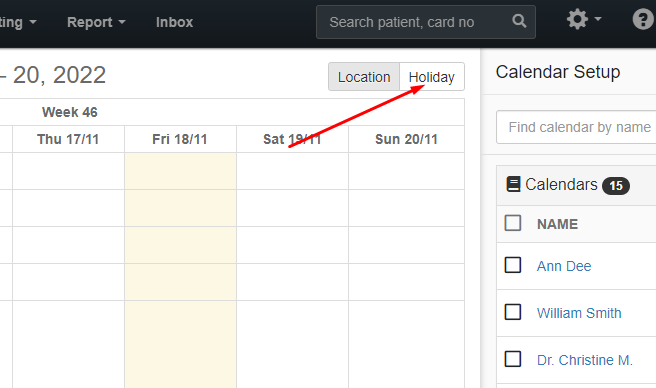The width and height of the screenshot is (656, 388).
Task: Click the search magnifier icon
Action: tap(519, 21)
